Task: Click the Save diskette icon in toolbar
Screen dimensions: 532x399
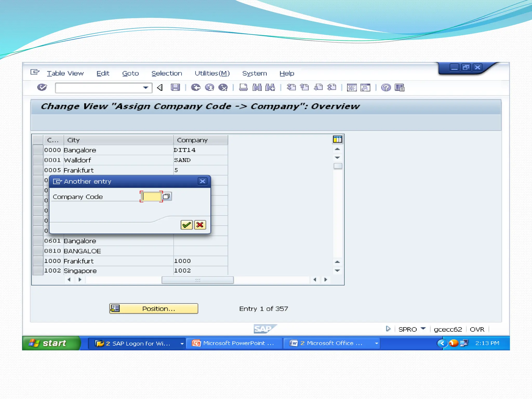Action: click(x=175, y=88)
